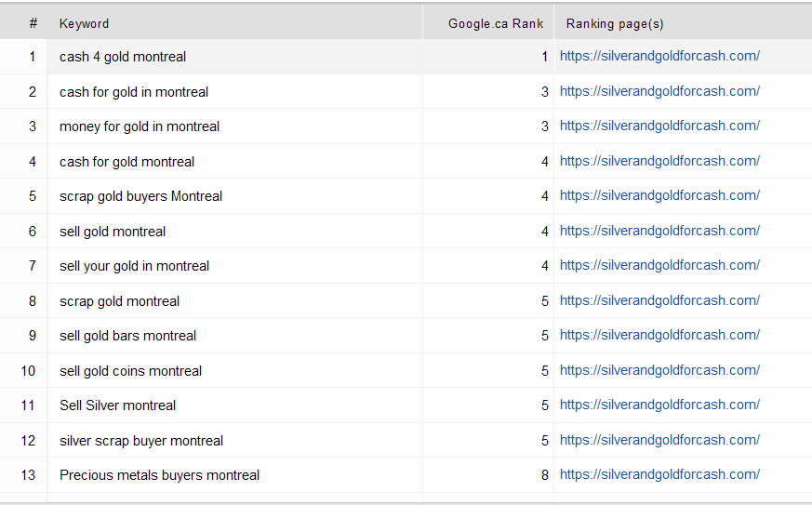The height and width of the screenshot is (505, 812).
Task: Click rank value 1 for cash 4 gold montreal
Action: coord(545,57)
